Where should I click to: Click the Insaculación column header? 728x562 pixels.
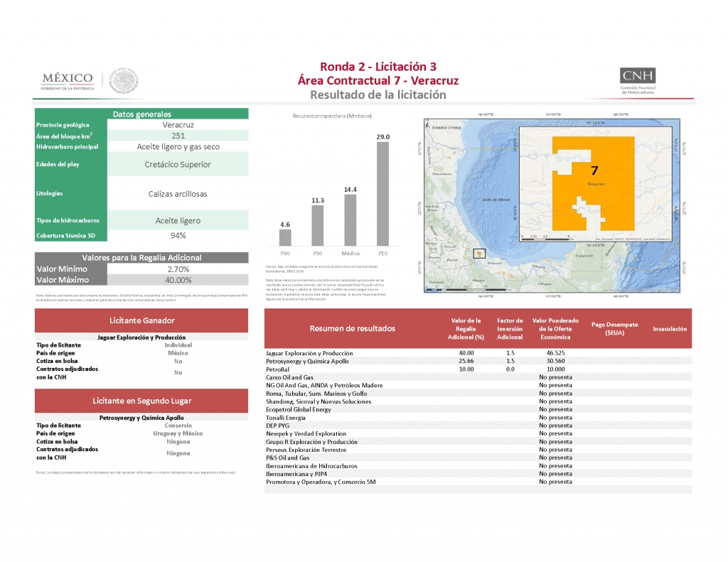[669, 329]
